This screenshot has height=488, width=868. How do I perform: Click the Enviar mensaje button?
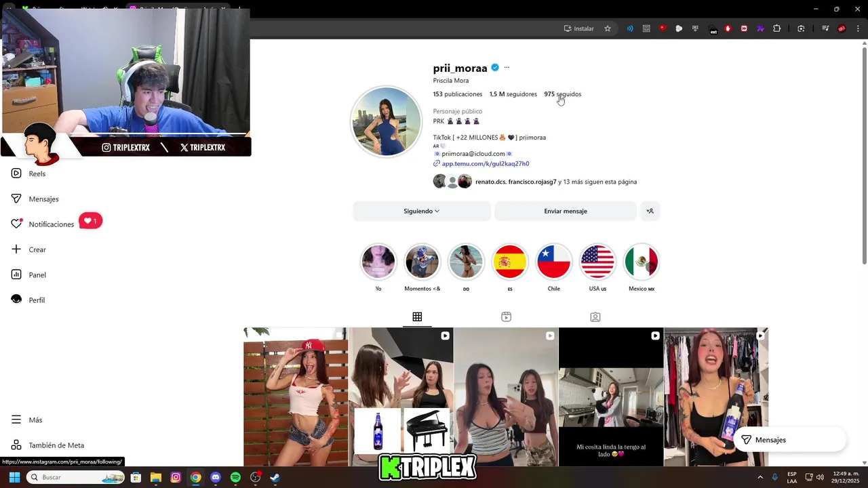[566, 211]
